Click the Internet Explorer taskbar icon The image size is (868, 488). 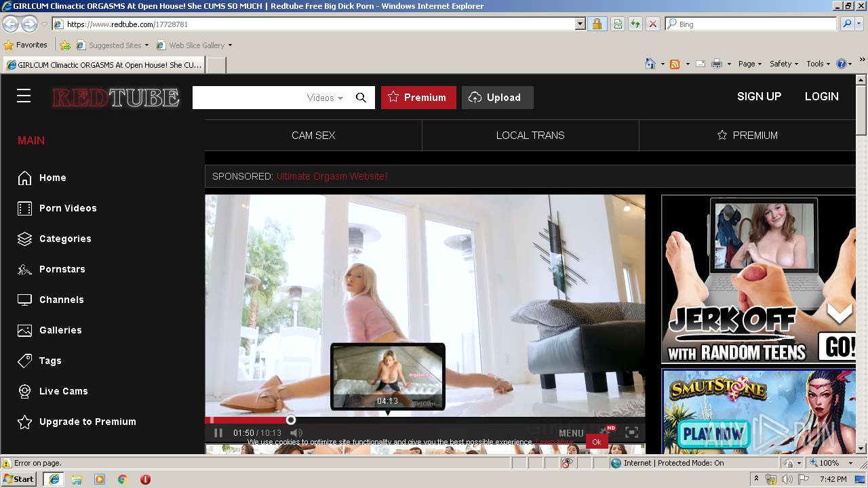click(54, 479)
